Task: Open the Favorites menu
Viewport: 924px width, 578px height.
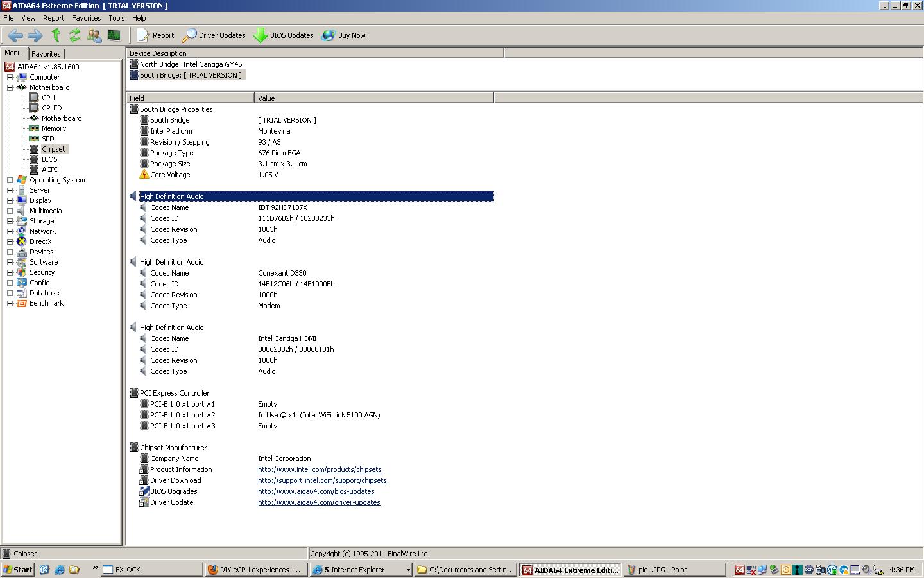Action: [x=86, y=18]
